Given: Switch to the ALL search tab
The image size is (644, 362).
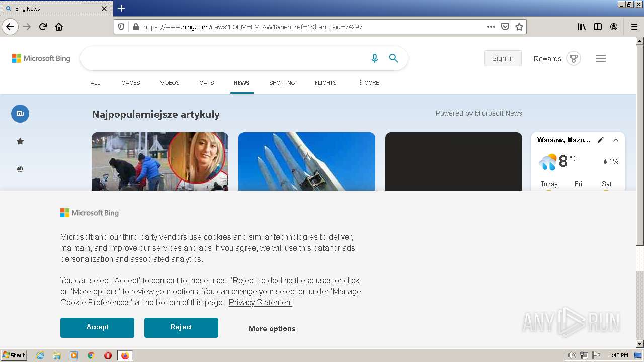Looking at the screenshot, I should pyautogui.click(x=95, y=83).
